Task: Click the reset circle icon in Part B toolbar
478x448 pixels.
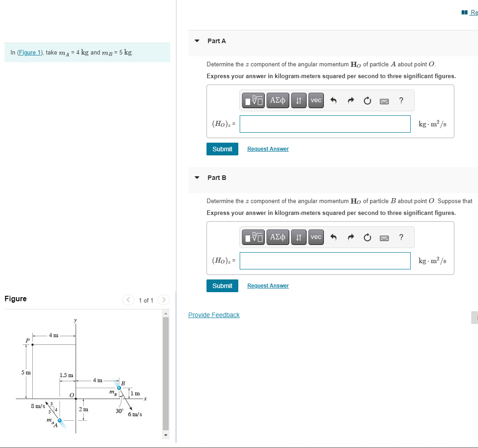Action: click(367, 237)
